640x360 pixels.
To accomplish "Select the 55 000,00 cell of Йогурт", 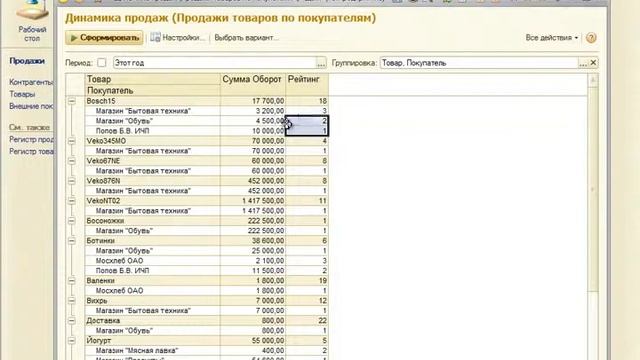I will [253, 340].
